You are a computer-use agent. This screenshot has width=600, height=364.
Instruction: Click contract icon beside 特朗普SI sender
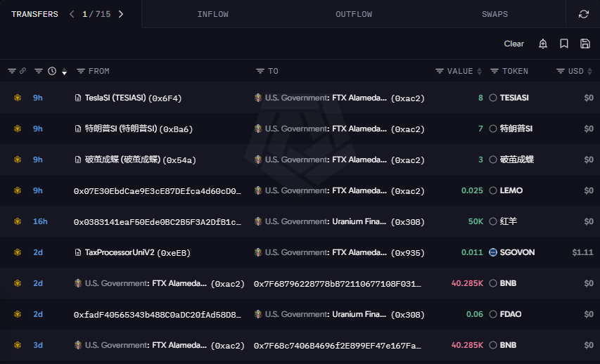[77, 129]
